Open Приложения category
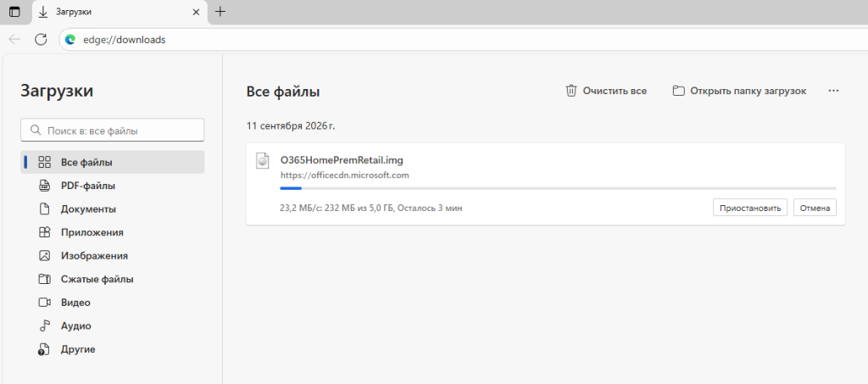The height and width of the screenshot is (384, 868). pyautogui.click(x=113, y=232)
